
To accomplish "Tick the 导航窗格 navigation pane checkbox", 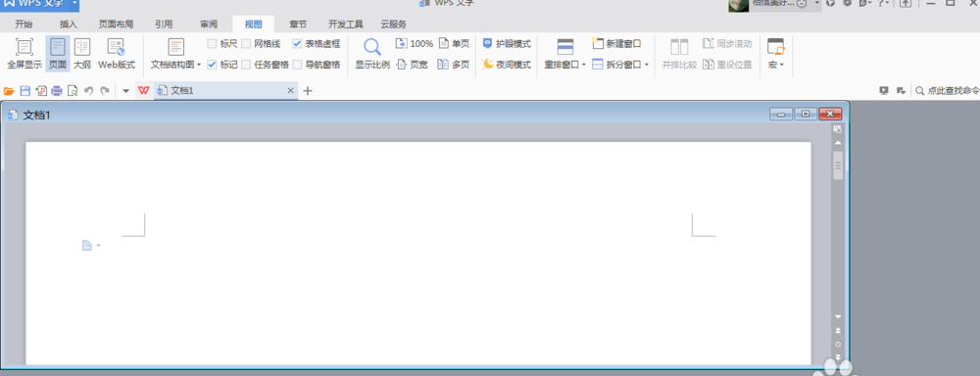I will (x=297, y=65).
